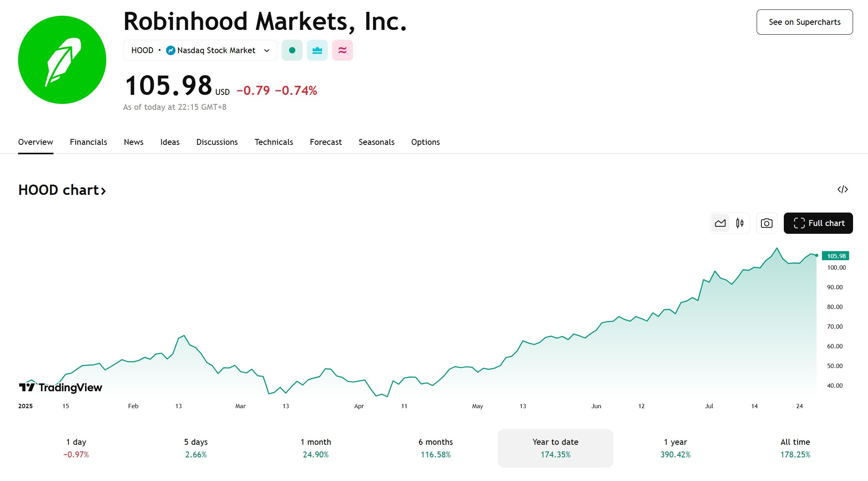Select the All time range

(x=795, y=448)
